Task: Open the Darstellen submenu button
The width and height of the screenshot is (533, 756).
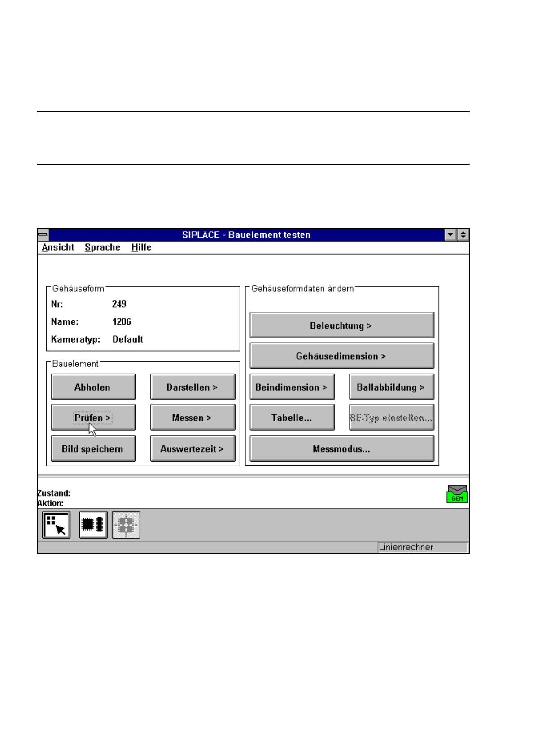Action: point(193,387)
